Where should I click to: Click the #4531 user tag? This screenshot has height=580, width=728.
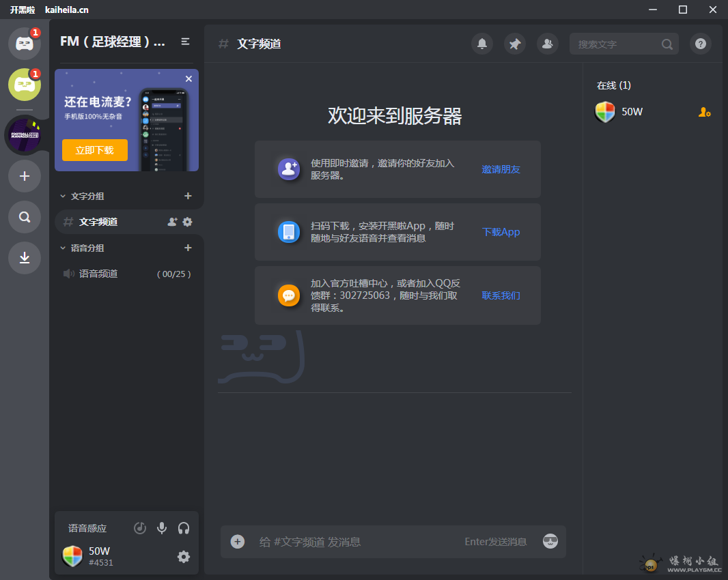click(101, 563)
